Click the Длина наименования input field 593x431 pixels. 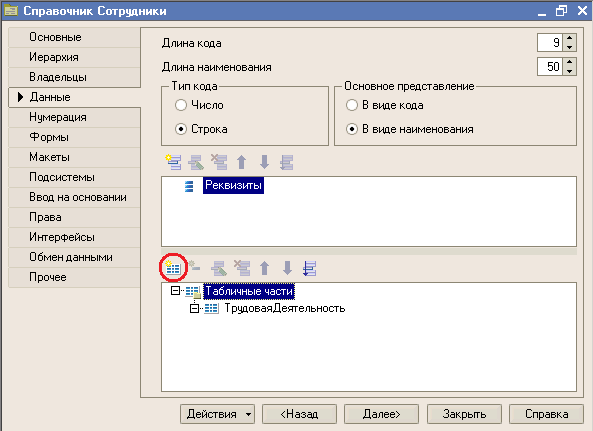tap(550, 67)
